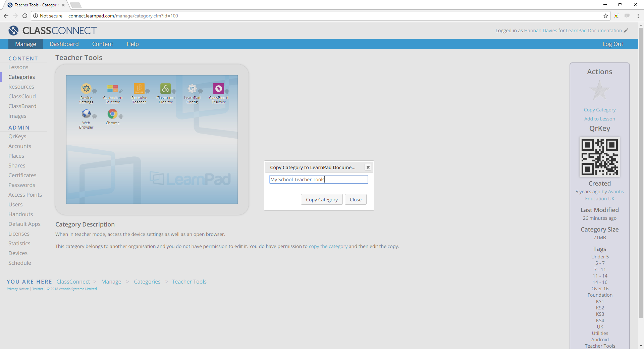Image resolution: width=644 pixels, height=349 pixels.
Task: Click 'copy the category' link in description
Action: click(x=328, y=246)
